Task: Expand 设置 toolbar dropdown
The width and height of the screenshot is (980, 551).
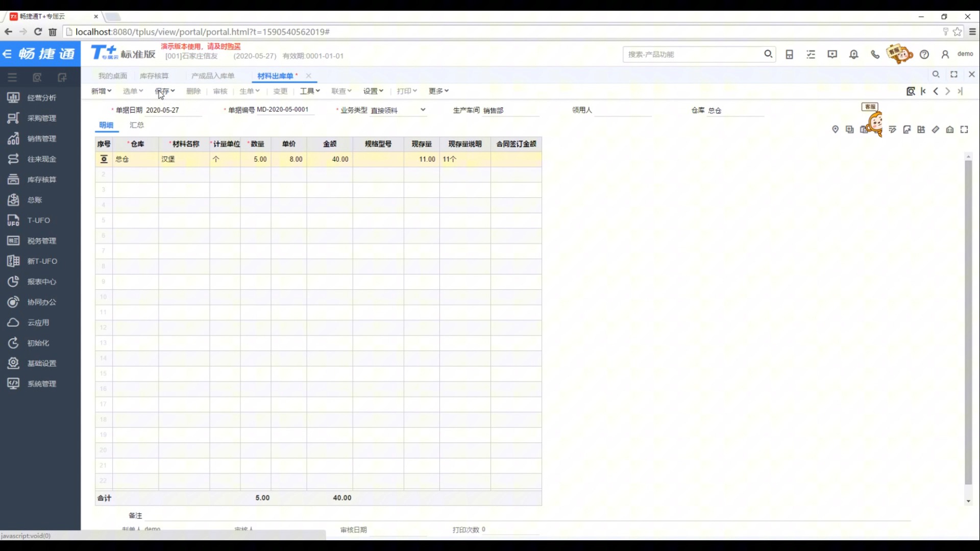Action: coord(372,91)
